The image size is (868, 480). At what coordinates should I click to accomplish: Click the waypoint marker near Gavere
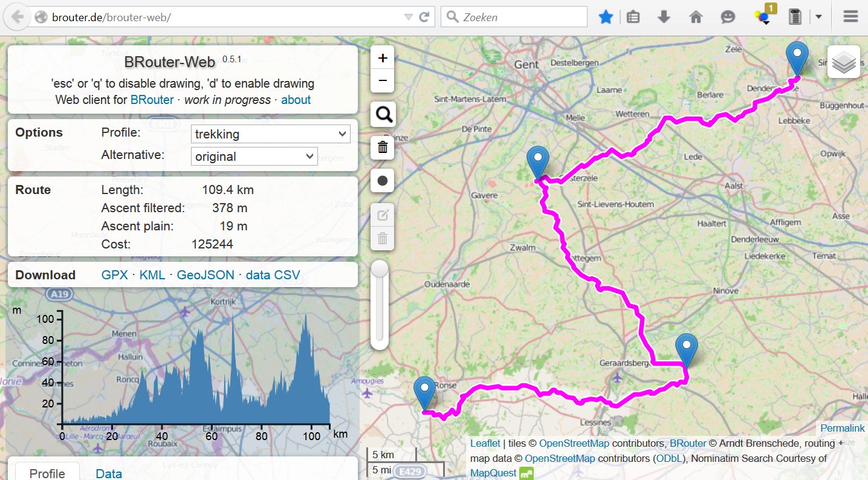click(537, 162)
